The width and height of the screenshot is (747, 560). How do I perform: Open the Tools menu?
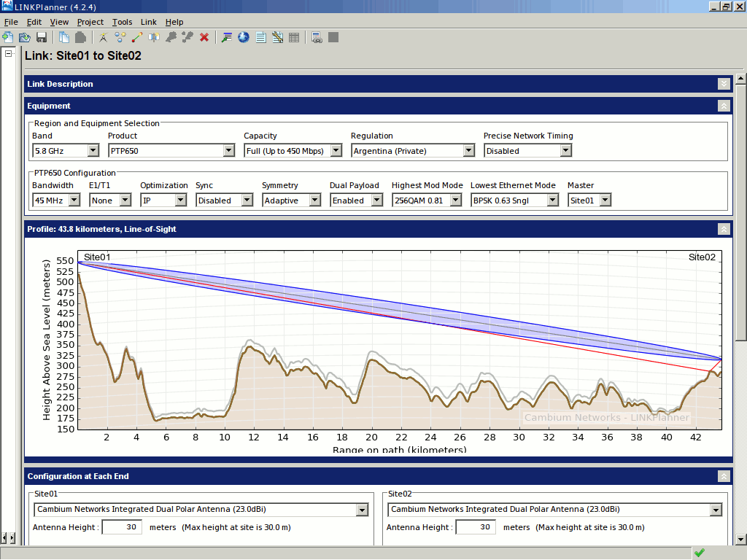tap(122, 22)
